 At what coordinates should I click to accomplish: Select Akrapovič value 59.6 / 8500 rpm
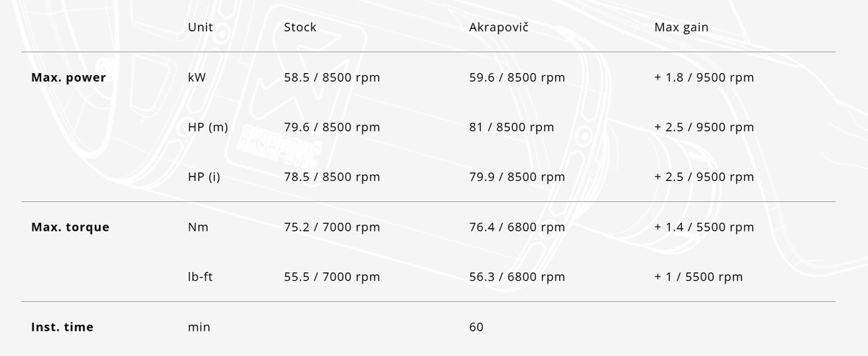click(x=517, y=77)
